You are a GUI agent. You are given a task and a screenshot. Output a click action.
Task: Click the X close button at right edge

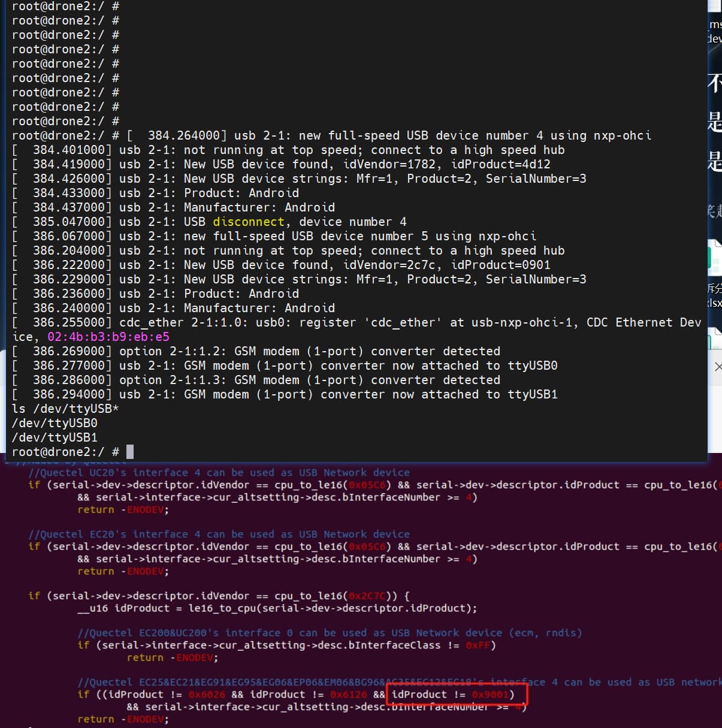[718, 367]
